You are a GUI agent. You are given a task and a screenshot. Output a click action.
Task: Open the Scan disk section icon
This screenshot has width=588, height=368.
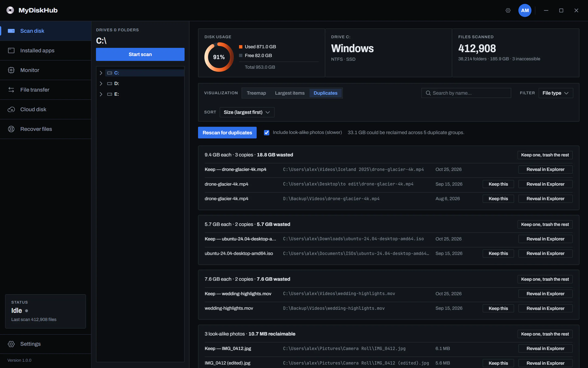(x=11, y=31)
